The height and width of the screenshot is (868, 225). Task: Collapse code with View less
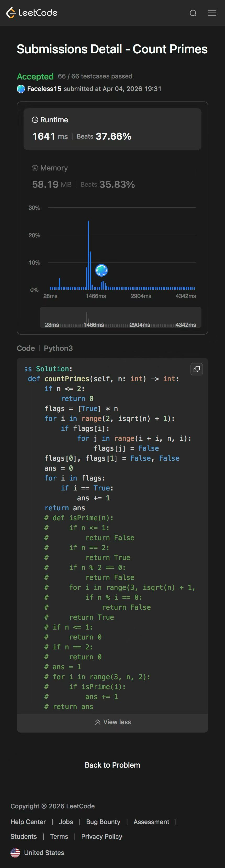[112, 722]
